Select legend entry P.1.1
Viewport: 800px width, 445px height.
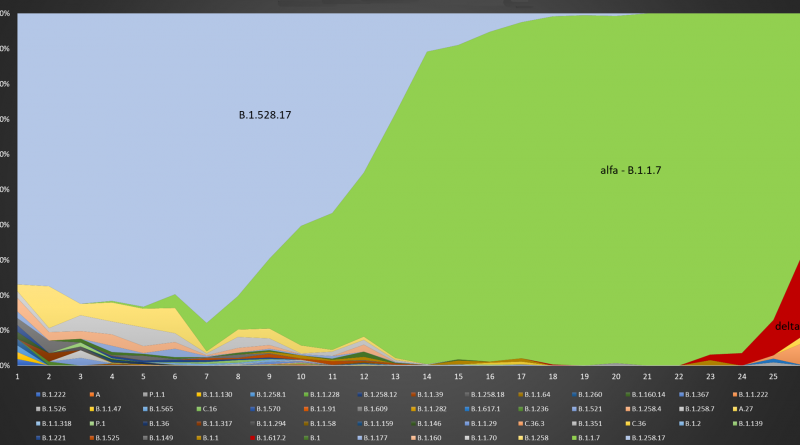click(x=154, y=394)
